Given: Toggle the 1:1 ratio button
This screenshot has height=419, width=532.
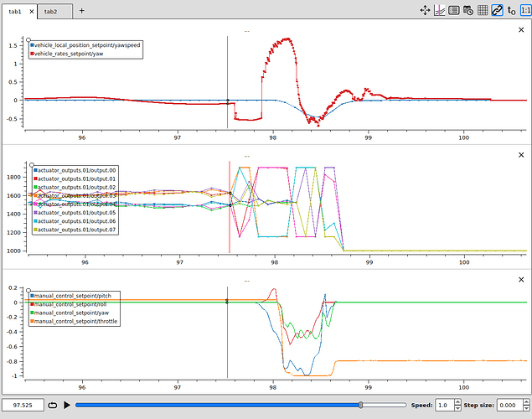Looking at the screenshot, I should [526, 11].
